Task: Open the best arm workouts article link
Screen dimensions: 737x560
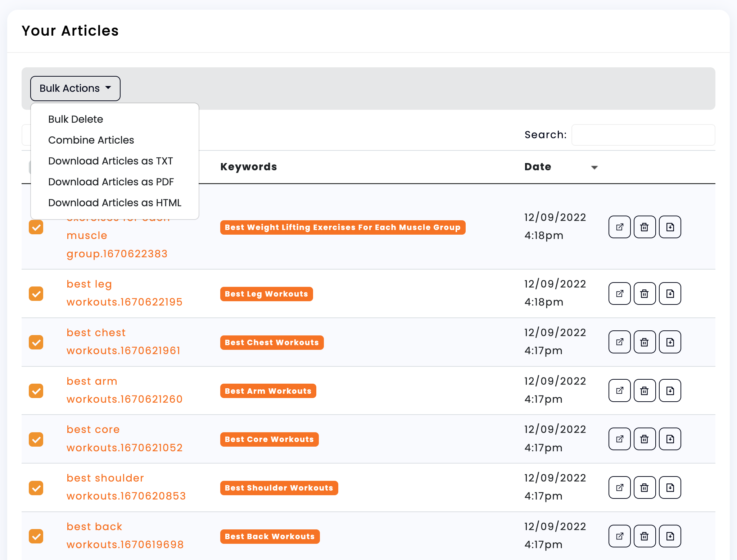Action: [x=124, y=390]
